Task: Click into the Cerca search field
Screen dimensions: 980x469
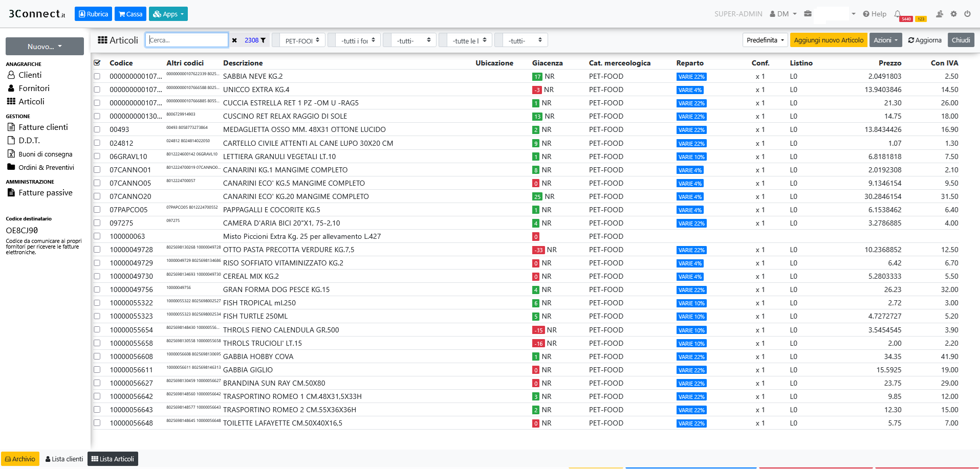Action: coord(187,40)
